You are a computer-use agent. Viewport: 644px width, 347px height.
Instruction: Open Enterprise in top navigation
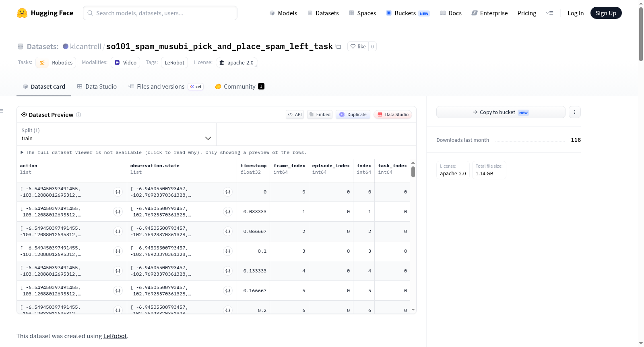(x=489, y=13)
